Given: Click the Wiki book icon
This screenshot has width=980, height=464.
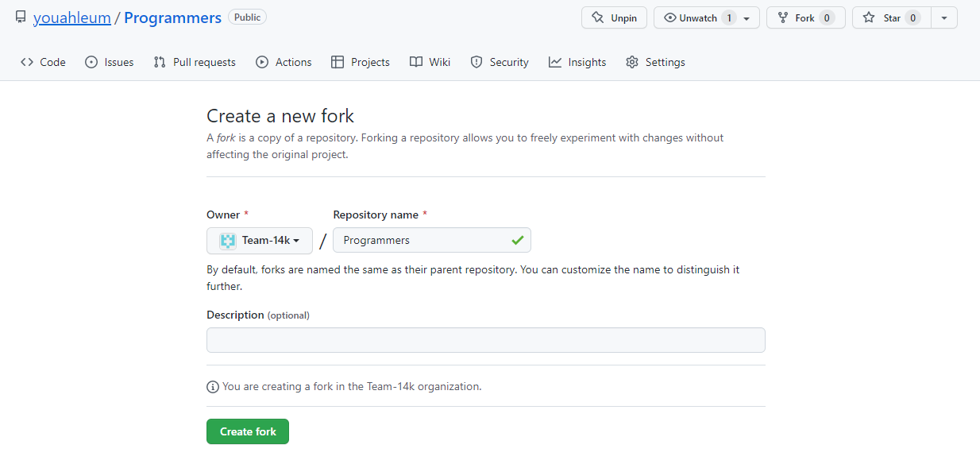Looking at the screenshot, I should point(416,62).
